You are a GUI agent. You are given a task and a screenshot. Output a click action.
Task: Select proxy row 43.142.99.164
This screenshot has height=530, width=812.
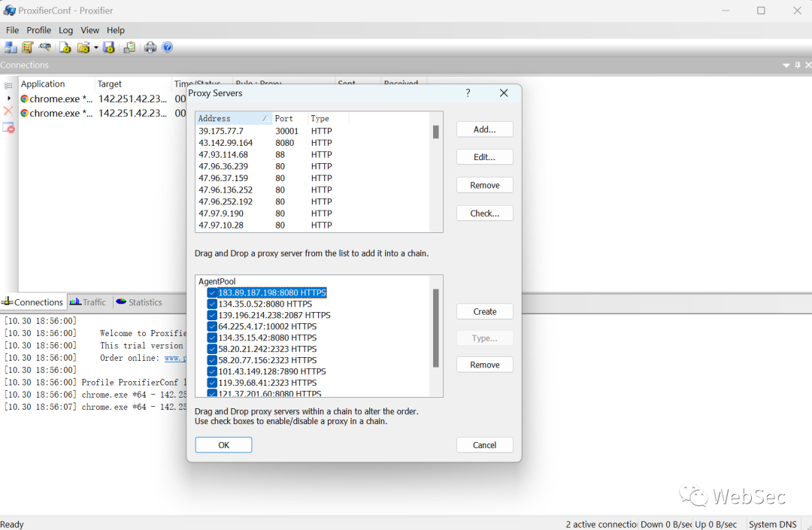click(x=312, y=143)
